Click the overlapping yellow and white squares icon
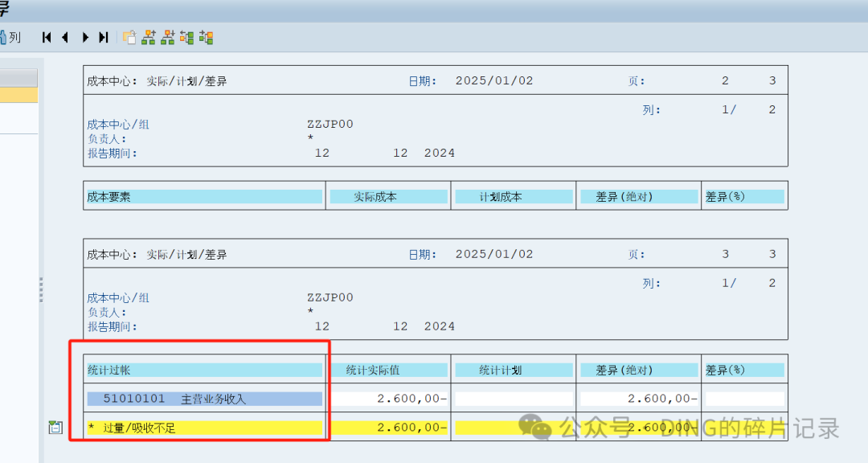This screenshot has width=868, height=463. click(x=129, y=37)
